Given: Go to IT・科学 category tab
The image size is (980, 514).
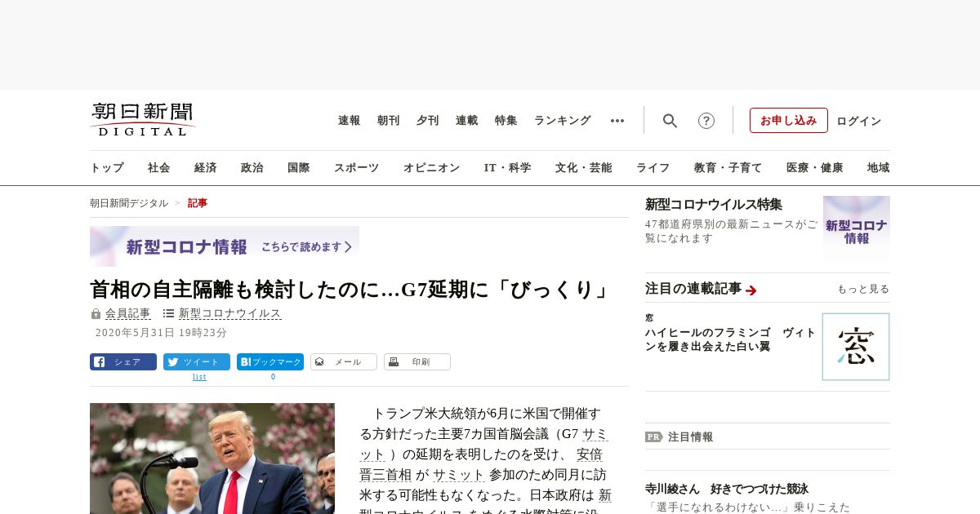Looking at the screenshot, I should (508, 168).
